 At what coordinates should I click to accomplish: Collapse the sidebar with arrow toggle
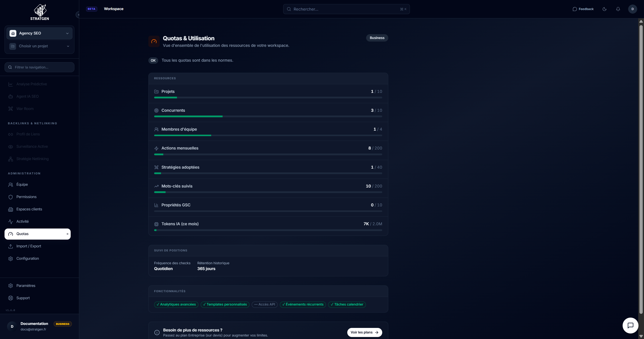(78, 15)
